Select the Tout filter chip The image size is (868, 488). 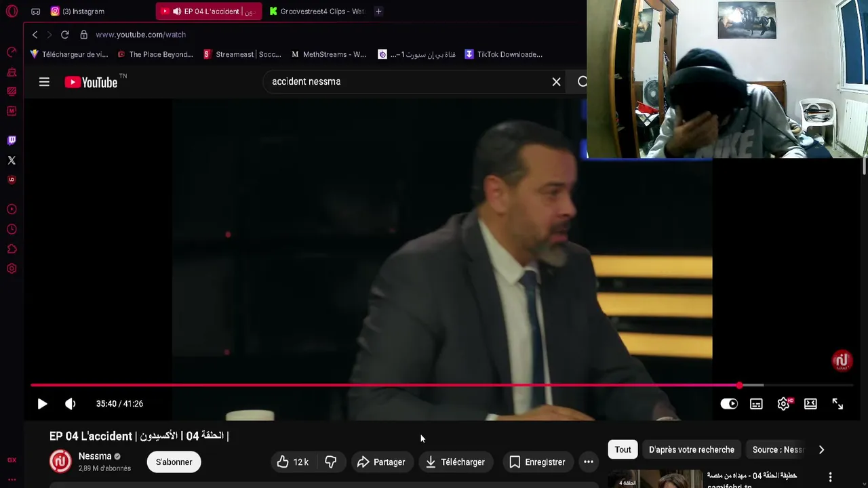coord(623,449)
